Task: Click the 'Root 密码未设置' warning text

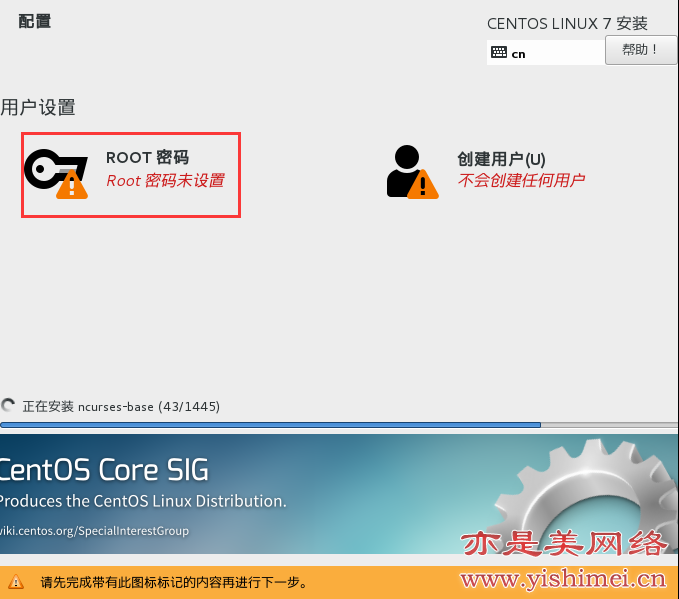Action: (165, 181)
